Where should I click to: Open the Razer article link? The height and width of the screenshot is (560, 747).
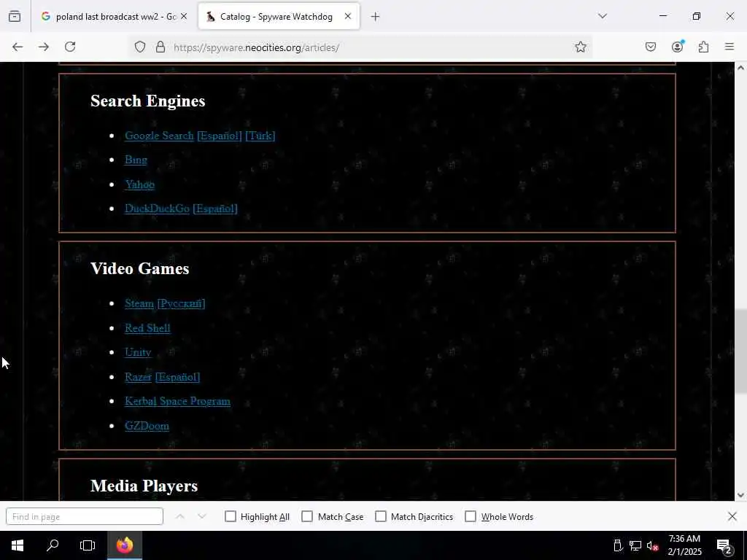138,377
